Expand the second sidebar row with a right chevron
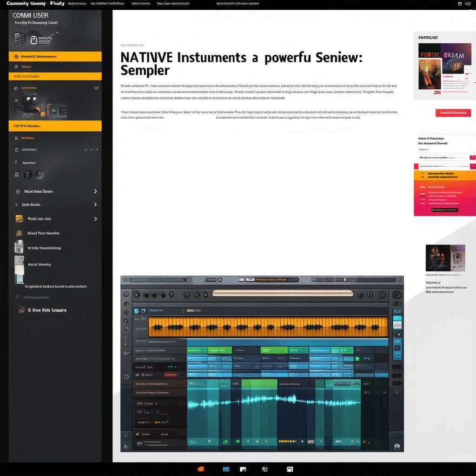 click(95, 205)
